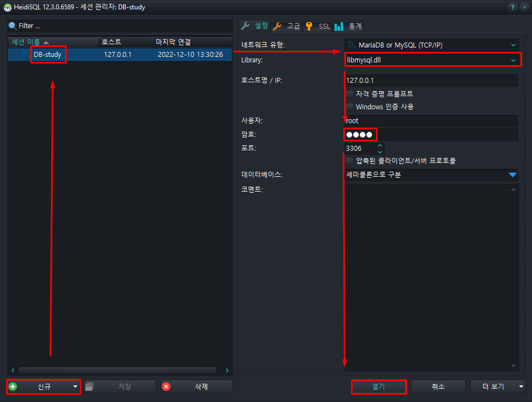The height and width of the screenshot is (402, 532).
Task: Switch to the 통계 tab
Action: [x=348, y=26]
